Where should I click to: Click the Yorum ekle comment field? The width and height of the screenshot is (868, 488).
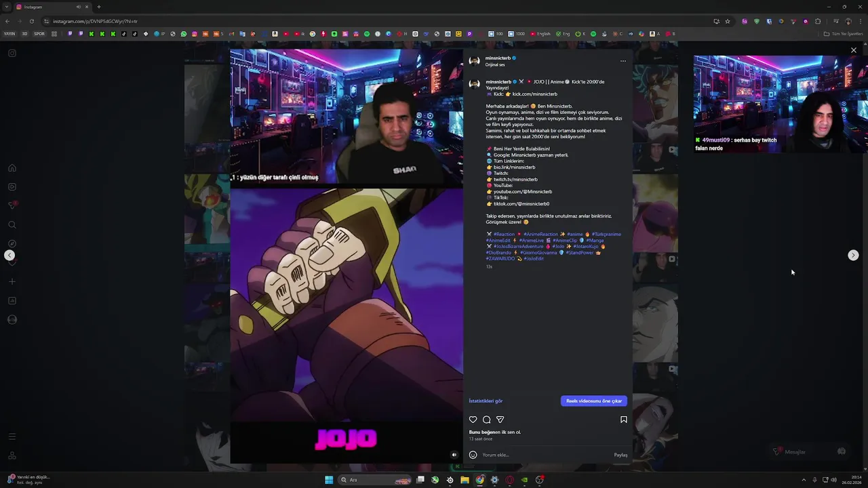click(544, 455)
